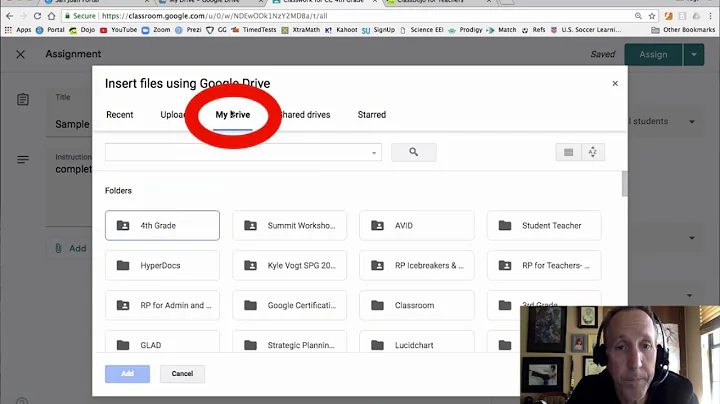Select the Student Teacher folder
This screenshot has height=404, width=720.
click(x=544, y=225)
